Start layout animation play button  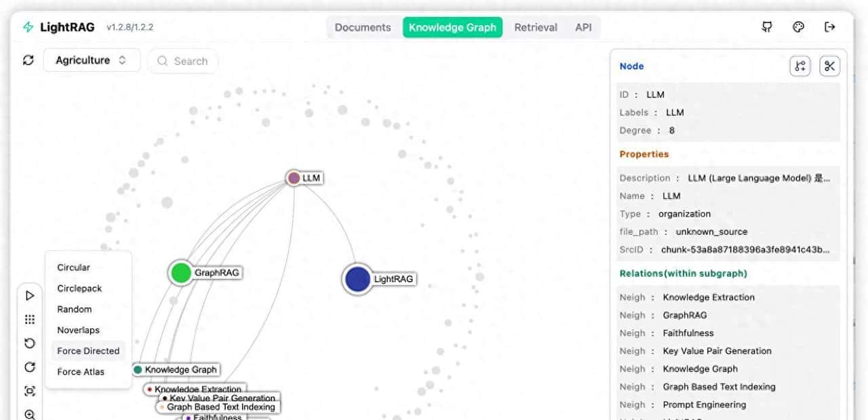point(30,296)
